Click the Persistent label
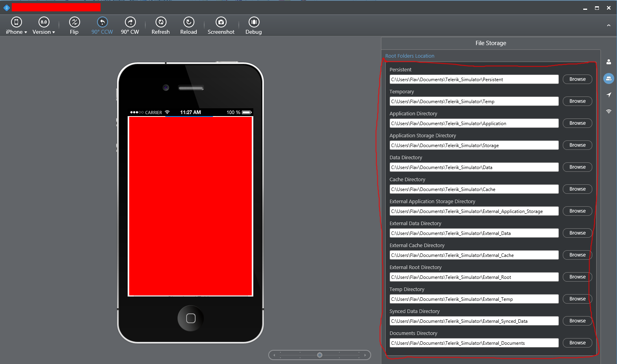Screen dimensions: 617x364 point(401,69)
